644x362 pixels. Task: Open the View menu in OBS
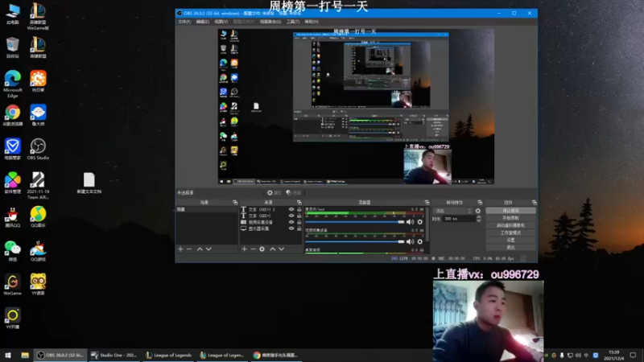221,22
